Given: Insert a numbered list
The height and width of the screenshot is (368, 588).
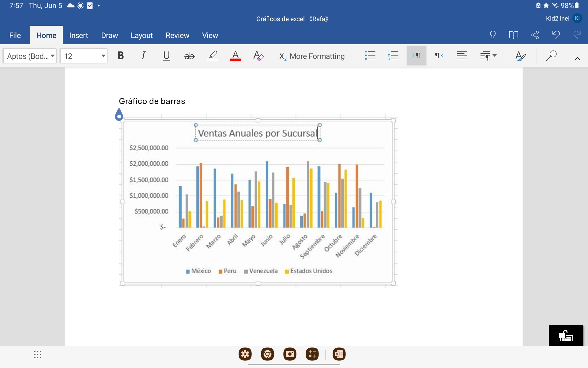Looking at the screenshot, I should (393, 56).
